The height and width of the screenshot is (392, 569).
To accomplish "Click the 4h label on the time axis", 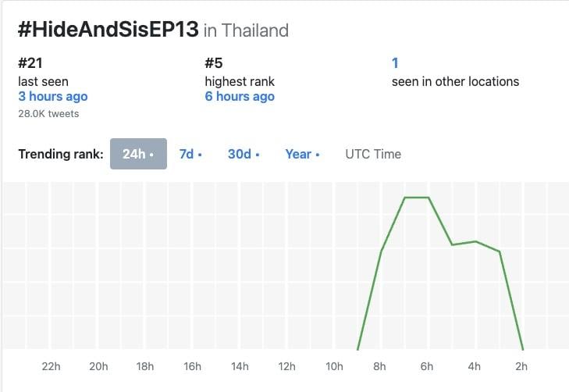I will point(475,366).
